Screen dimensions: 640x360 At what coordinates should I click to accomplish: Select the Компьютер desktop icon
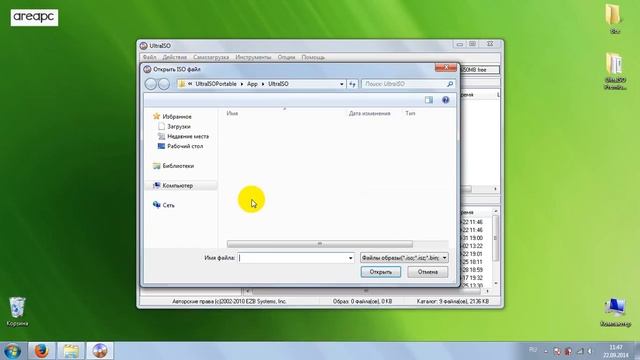pos(616,312)
